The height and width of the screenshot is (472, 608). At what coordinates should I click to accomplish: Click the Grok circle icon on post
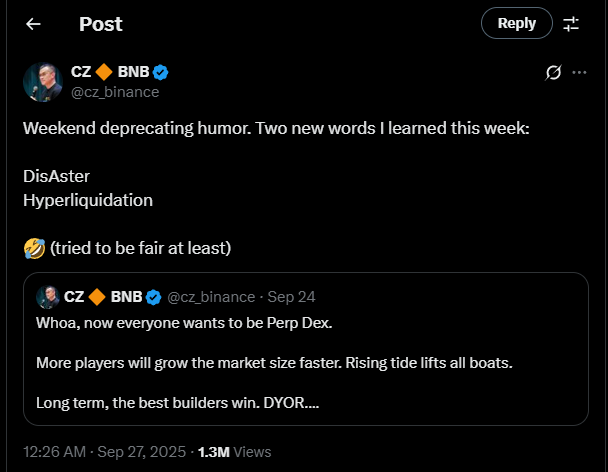click(x=552, y=73)
